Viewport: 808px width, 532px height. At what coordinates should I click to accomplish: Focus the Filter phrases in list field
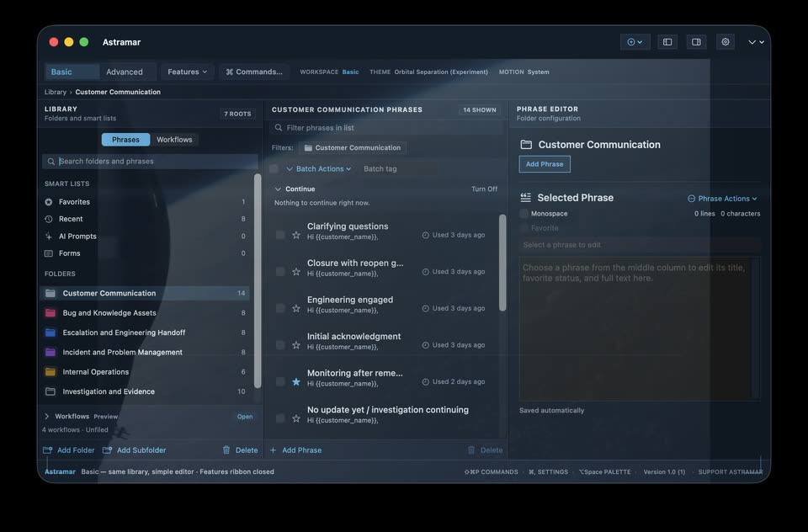[x=386, y=127]
